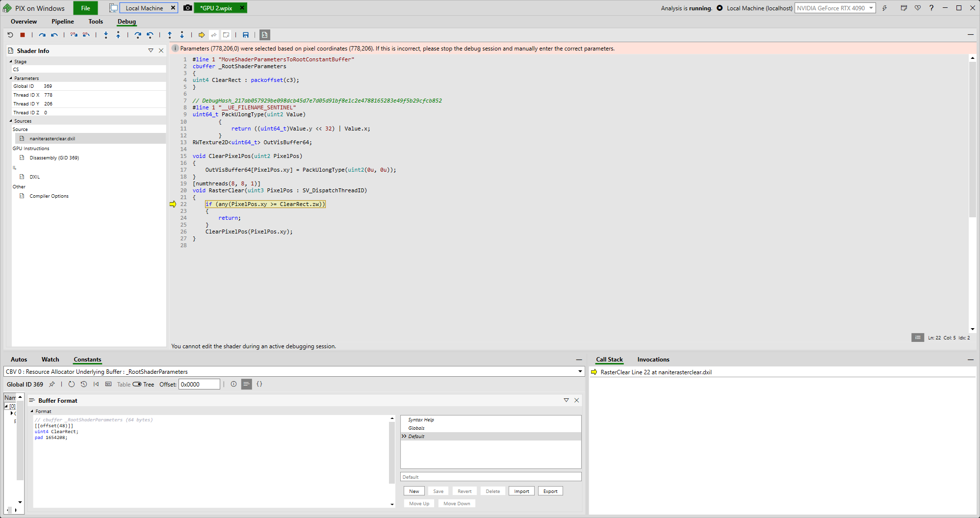This screenshot has width=980, height=518.
Task: Collapse the [0] tree node
Action: tap(6, 406)
